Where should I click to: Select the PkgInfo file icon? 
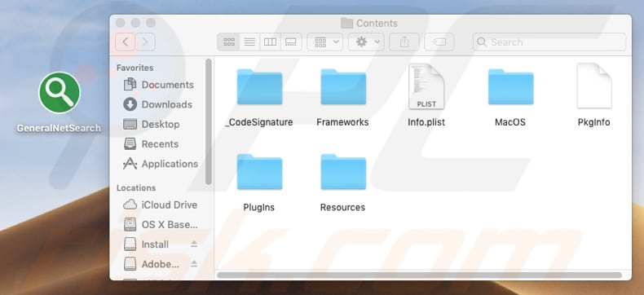[x=594, y=86]
